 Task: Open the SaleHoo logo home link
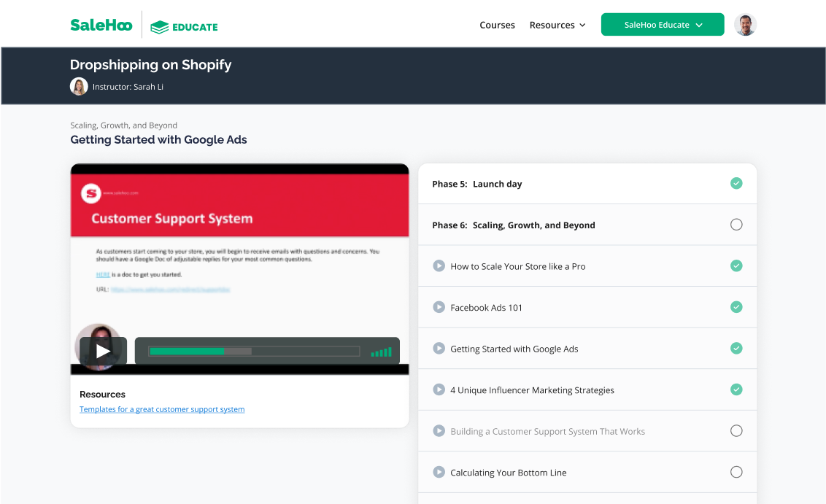pyautogui.click(x=101, y=25)
